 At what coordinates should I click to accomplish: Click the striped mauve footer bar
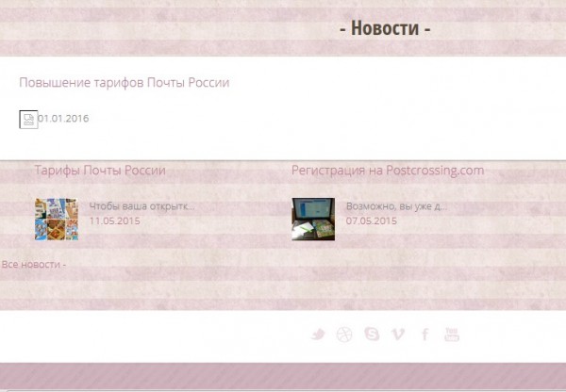[x=283, y=376]
